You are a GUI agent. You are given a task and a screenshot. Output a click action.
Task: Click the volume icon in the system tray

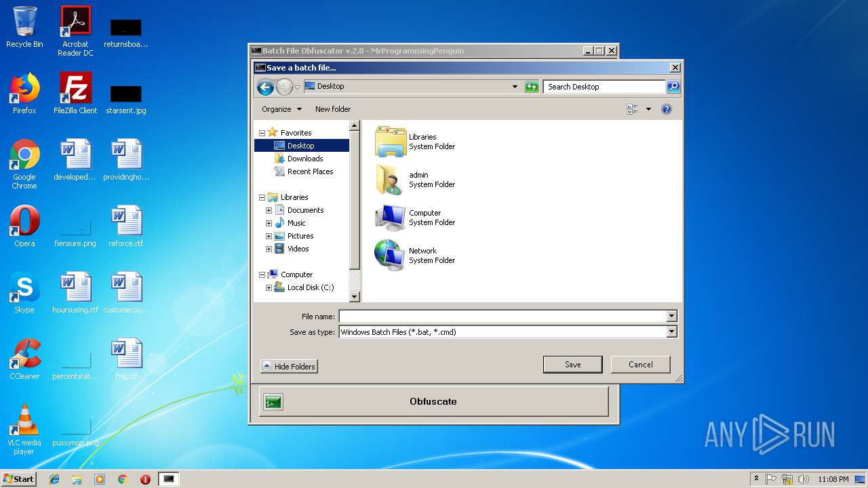pyautogui.click(x=804, y=479)
